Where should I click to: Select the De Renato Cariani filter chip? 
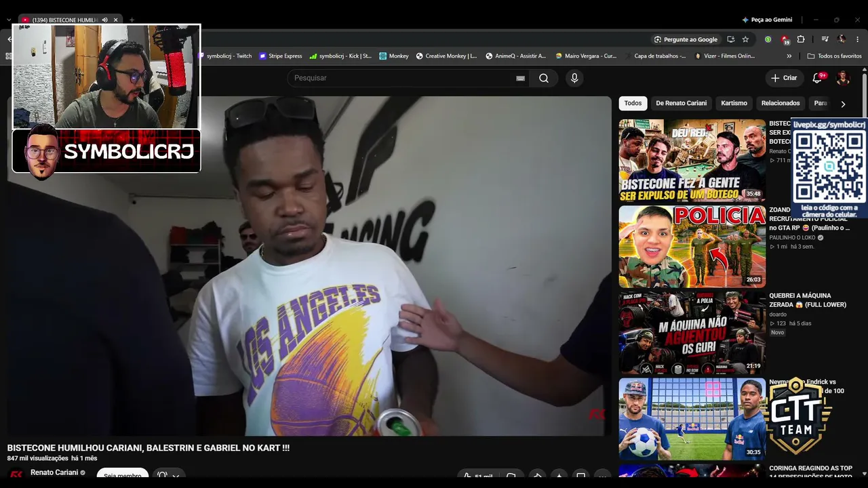681,103
